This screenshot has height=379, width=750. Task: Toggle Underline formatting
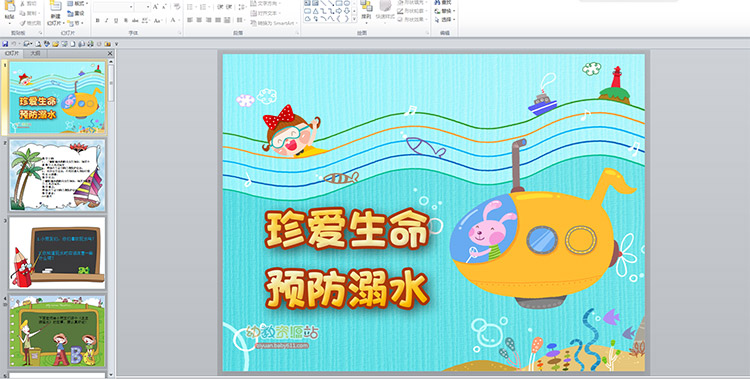[116, 21]
